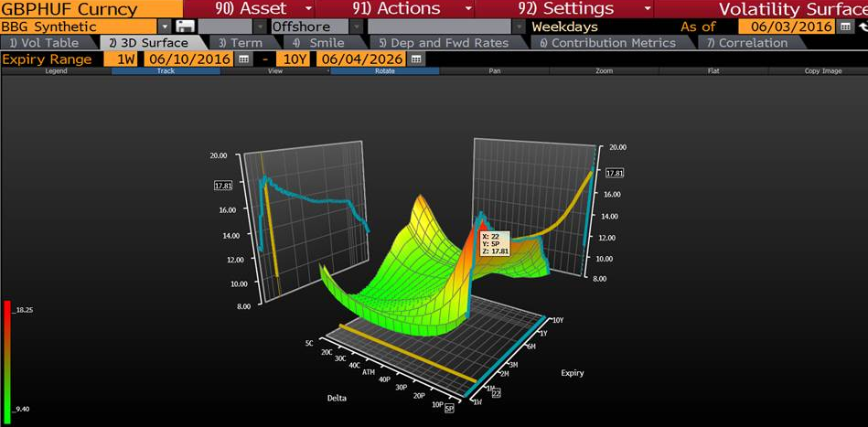Viewport: 868px width, 427px height.
Task: Select the Pan mode button
Action: 494,70
